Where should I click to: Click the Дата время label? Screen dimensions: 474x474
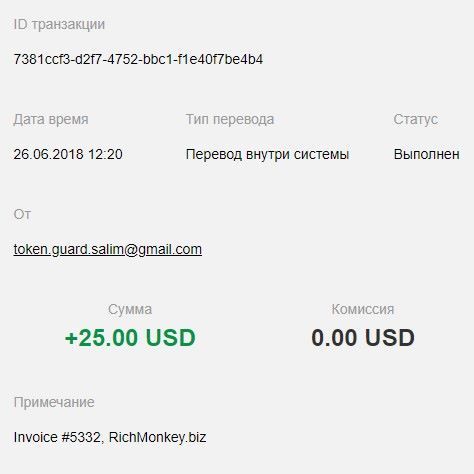(x=51, y=119)
